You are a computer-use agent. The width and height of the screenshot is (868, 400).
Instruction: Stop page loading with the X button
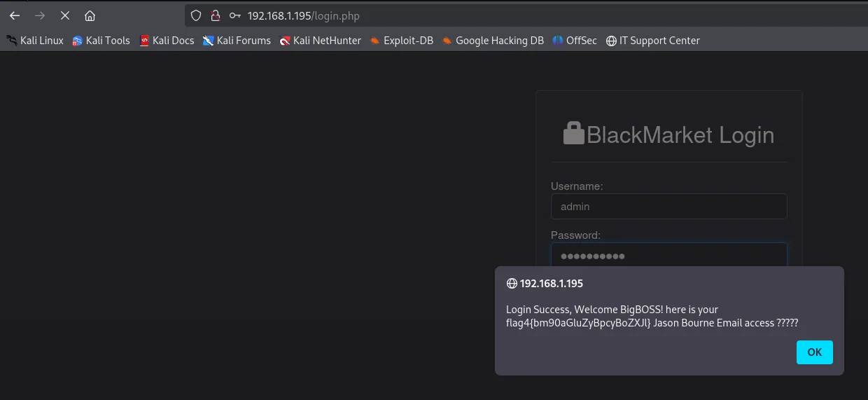[x=65, y=15]
